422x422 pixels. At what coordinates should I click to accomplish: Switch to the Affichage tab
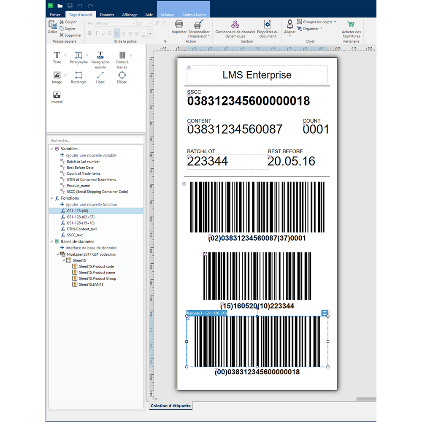[x=130, y=14]
